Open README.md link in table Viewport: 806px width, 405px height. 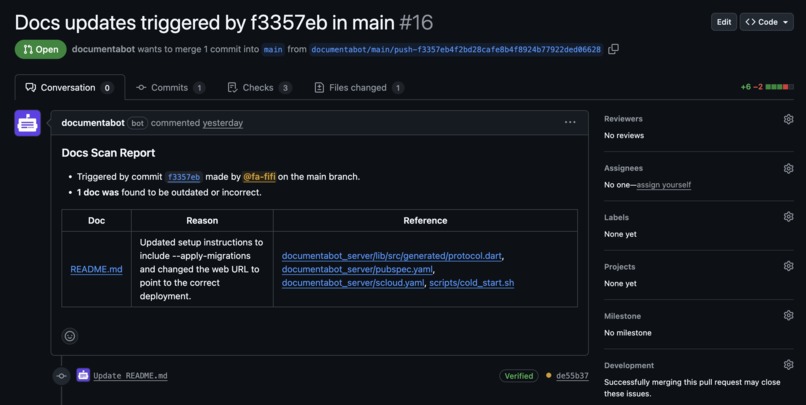[x=96, y=269]
